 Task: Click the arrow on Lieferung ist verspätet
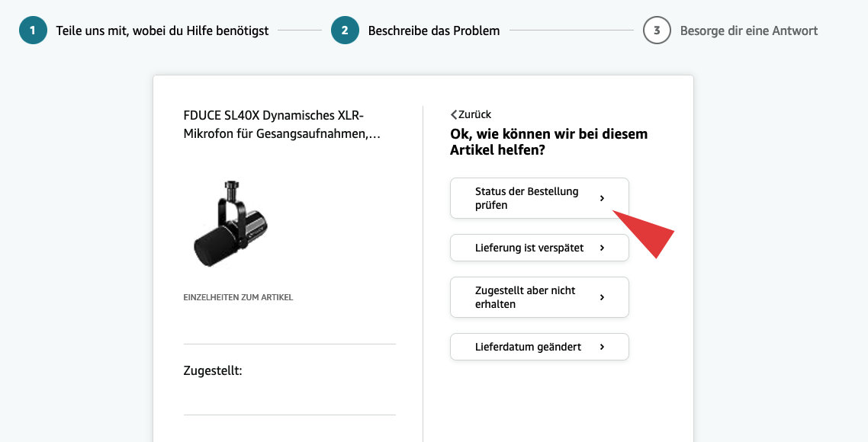point(602,248)
